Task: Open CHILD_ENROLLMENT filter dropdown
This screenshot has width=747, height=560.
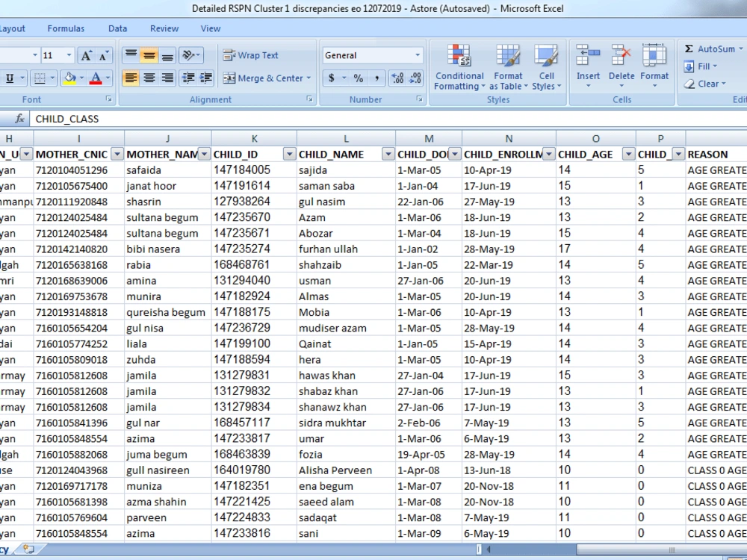Action: coord(549,154)
